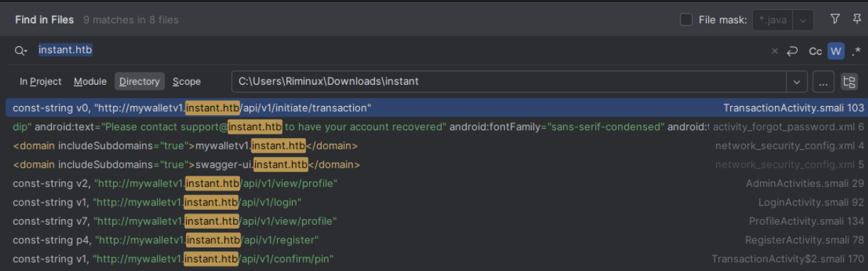868x271 pixels.
Task: Open the search history magnifier icon
Action: tap(20, 51)
